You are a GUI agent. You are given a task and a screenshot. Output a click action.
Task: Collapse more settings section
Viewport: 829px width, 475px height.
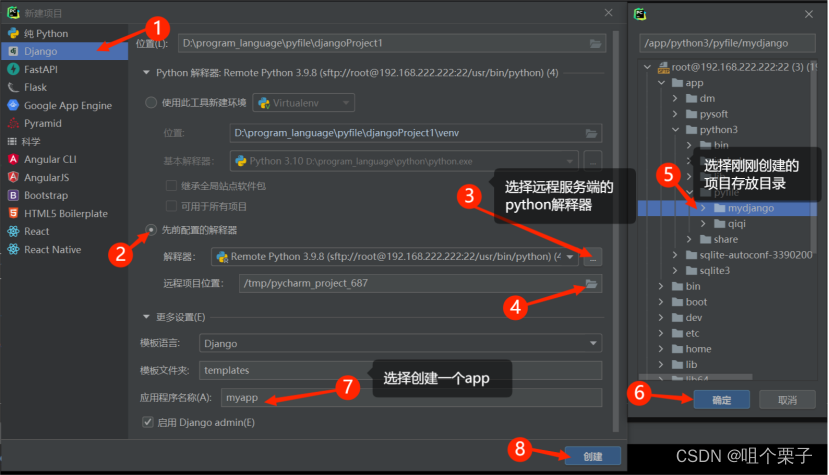(x=146, y=317)
